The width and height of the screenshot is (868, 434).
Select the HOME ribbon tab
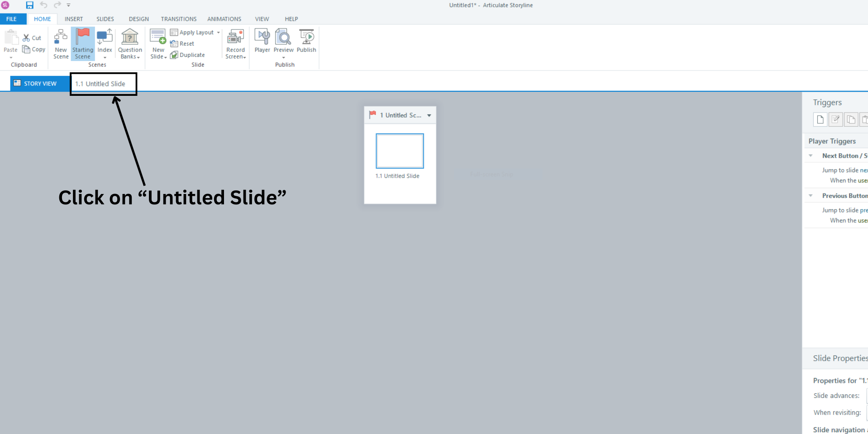pos(43,19)
